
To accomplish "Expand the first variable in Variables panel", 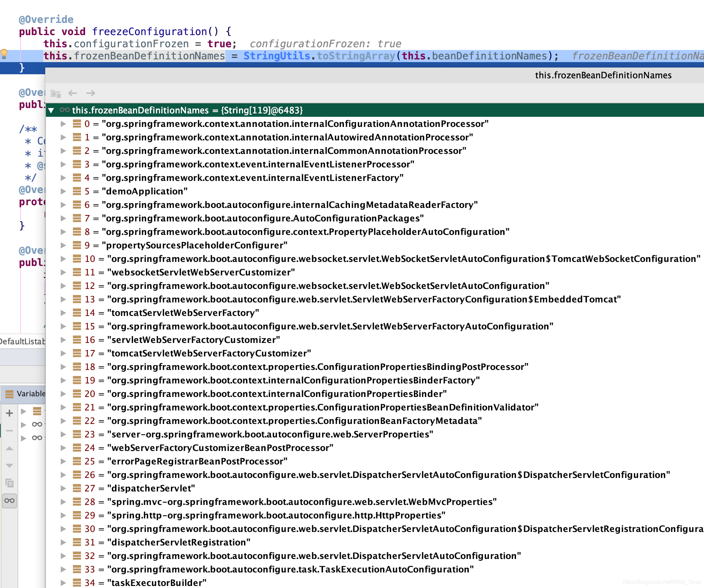I will coord(24,411).
